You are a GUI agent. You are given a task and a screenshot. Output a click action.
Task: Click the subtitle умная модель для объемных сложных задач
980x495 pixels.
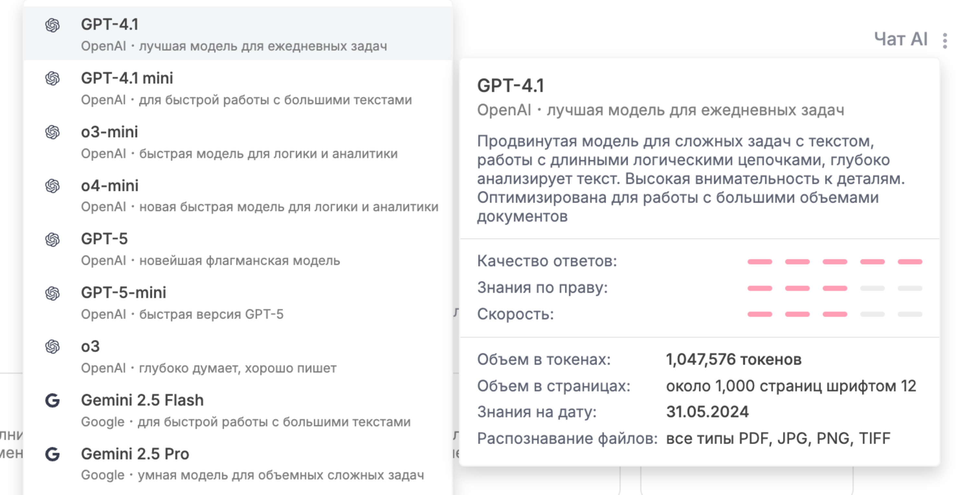(x=281, y=475)
